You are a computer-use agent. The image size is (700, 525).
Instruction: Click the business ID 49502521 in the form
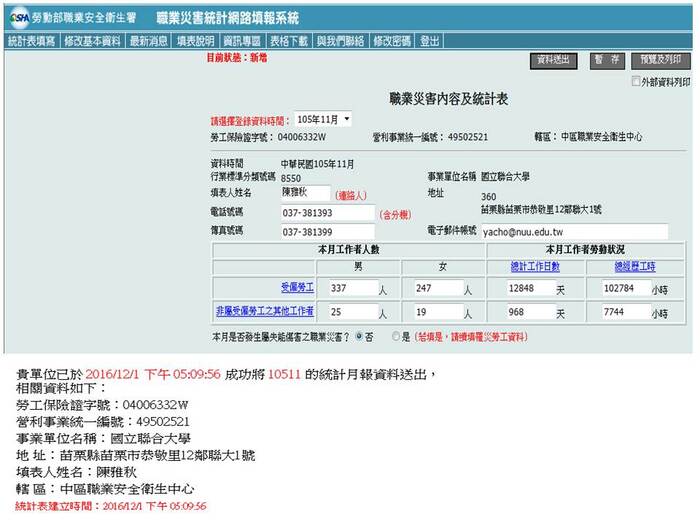pos(468,137)
